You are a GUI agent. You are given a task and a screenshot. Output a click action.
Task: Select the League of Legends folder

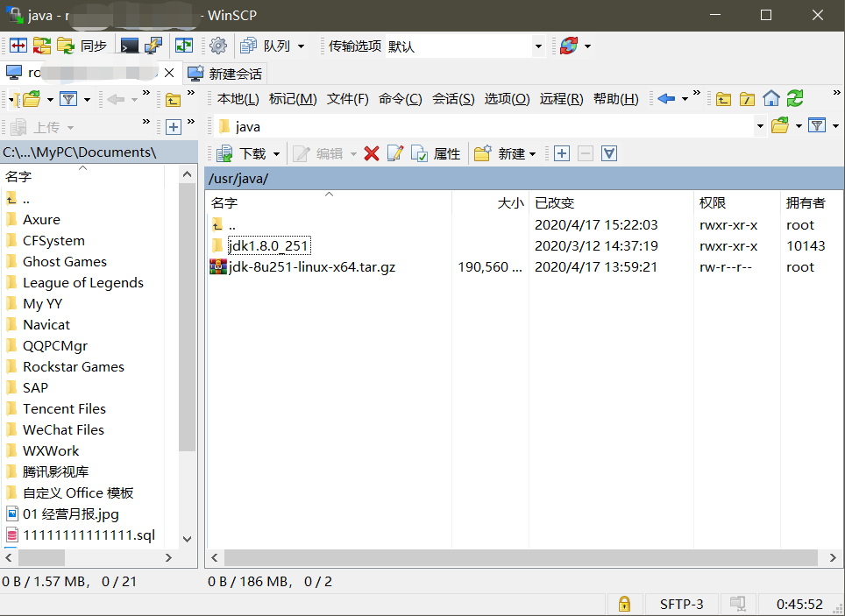[83, 282]
